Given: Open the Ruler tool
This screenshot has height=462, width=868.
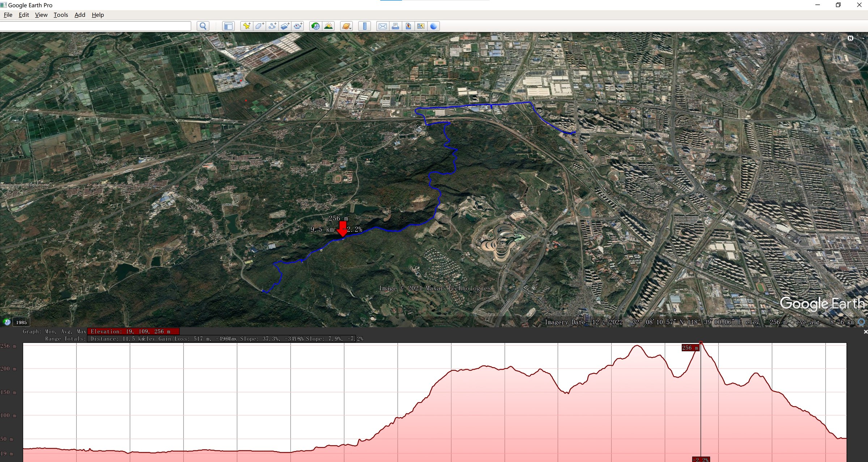Looking at the screenshot, I should 365,26.
